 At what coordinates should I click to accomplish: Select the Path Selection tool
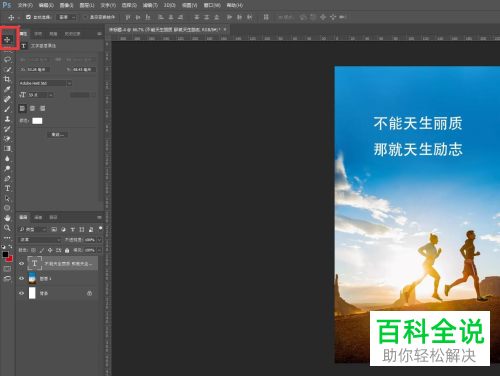(x=7, y=198)
